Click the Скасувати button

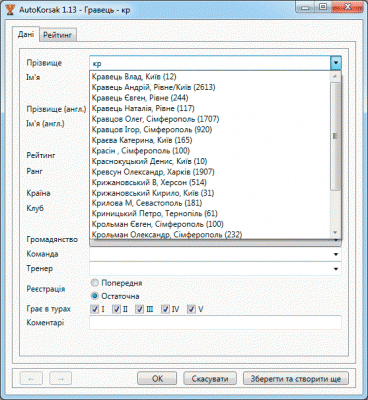click(x=210, y=379)
